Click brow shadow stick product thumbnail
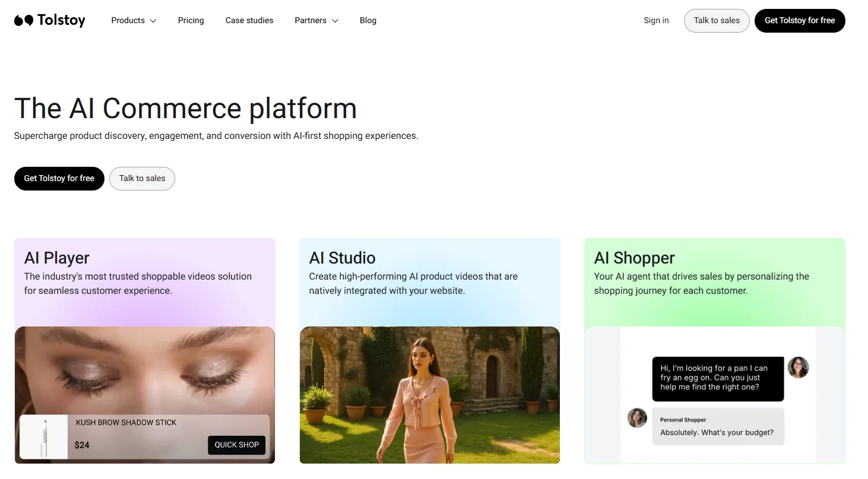Screen dimensions: 868x479 [x=44, y=437]
